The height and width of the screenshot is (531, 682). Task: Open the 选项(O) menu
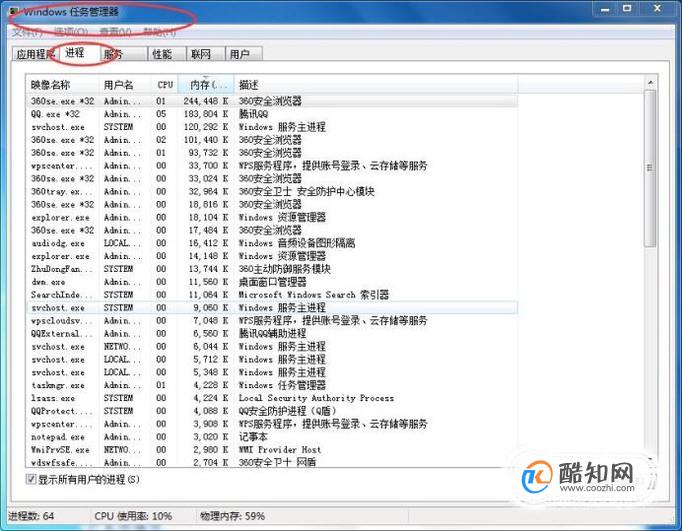click(x=71, y=32)
